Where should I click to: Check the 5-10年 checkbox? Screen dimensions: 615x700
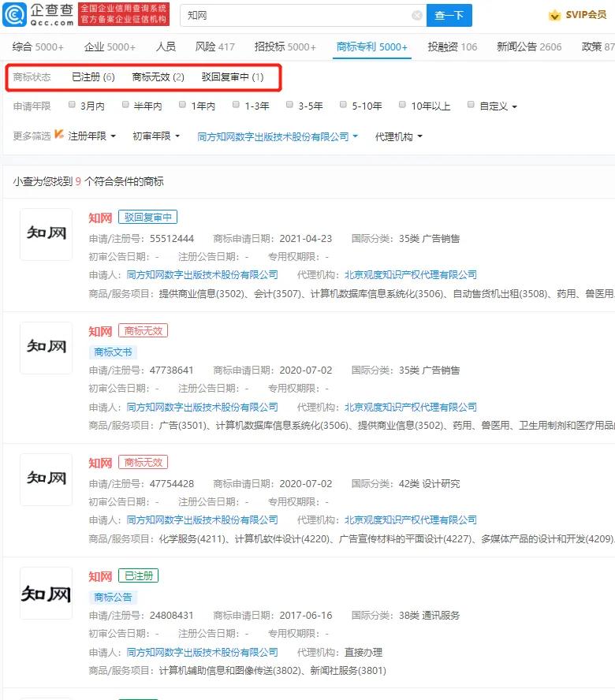click(x=343, y=105)
